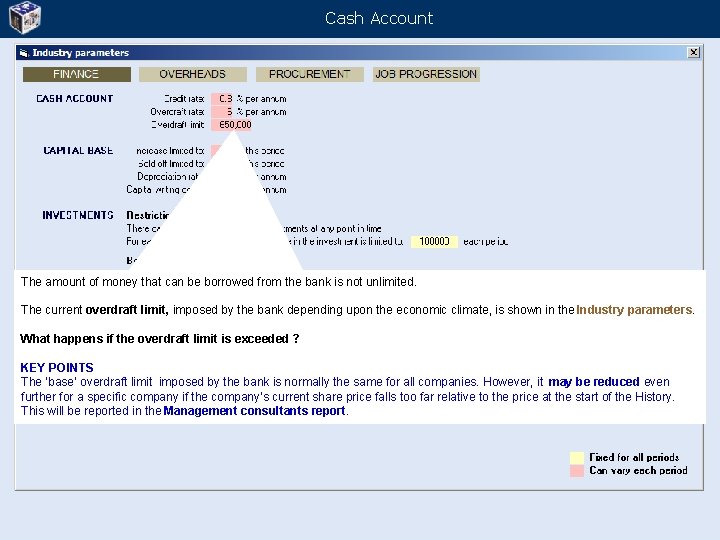Click the CAPITAL BASE section label
The width and height of the screenshot is (720, 540).
coord(78,151)
